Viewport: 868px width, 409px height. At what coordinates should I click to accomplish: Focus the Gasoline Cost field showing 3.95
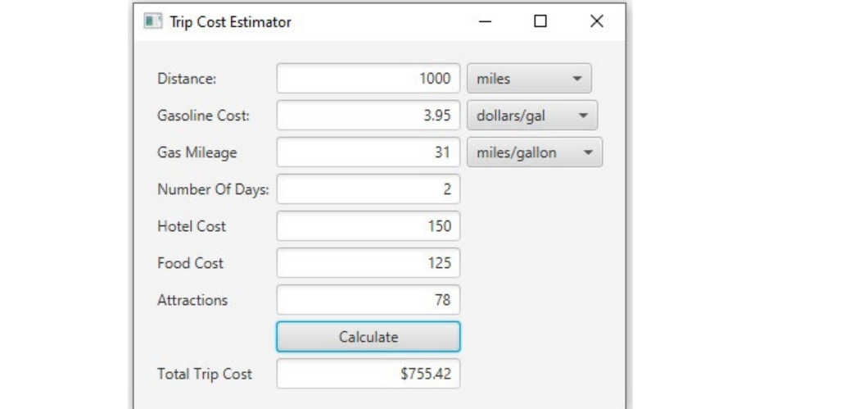pyautogui.click(x=368, y=116)
